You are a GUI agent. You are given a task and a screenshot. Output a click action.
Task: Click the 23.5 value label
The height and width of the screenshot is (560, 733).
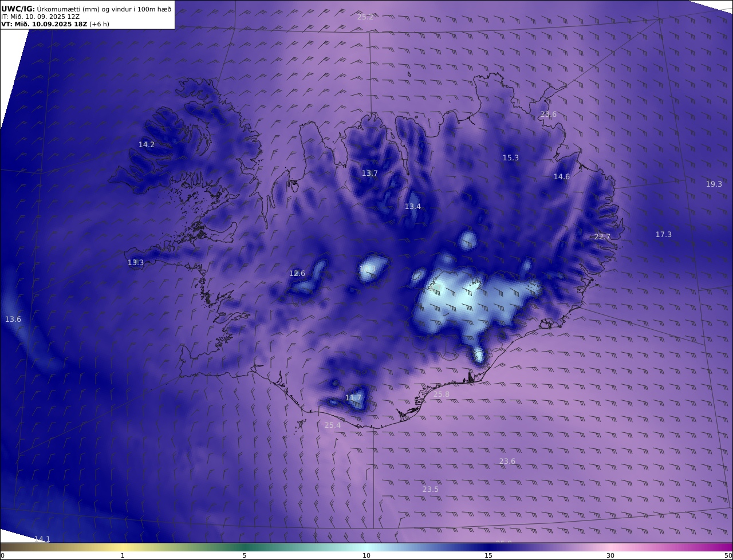click(x=431, y=490)
